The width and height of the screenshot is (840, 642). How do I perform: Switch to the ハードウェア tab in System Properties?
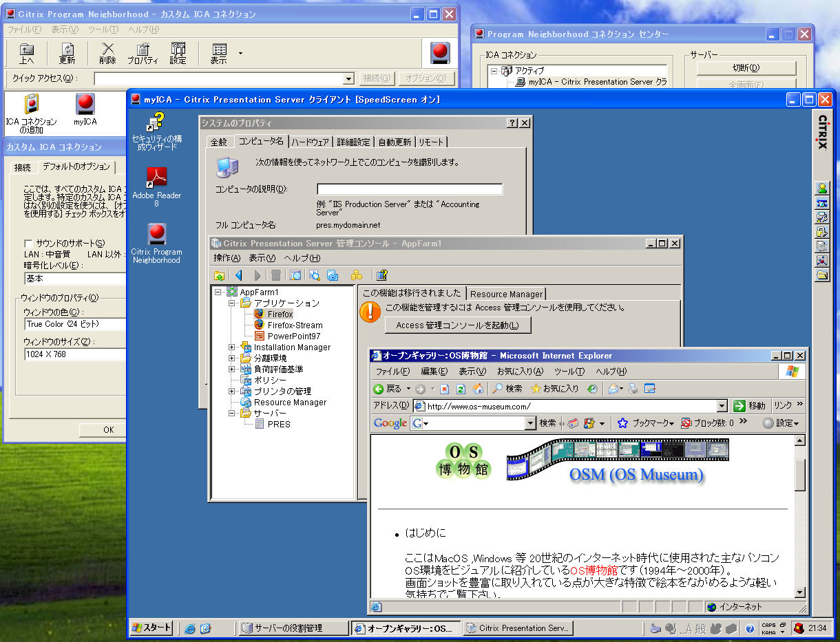pos(310,142)
